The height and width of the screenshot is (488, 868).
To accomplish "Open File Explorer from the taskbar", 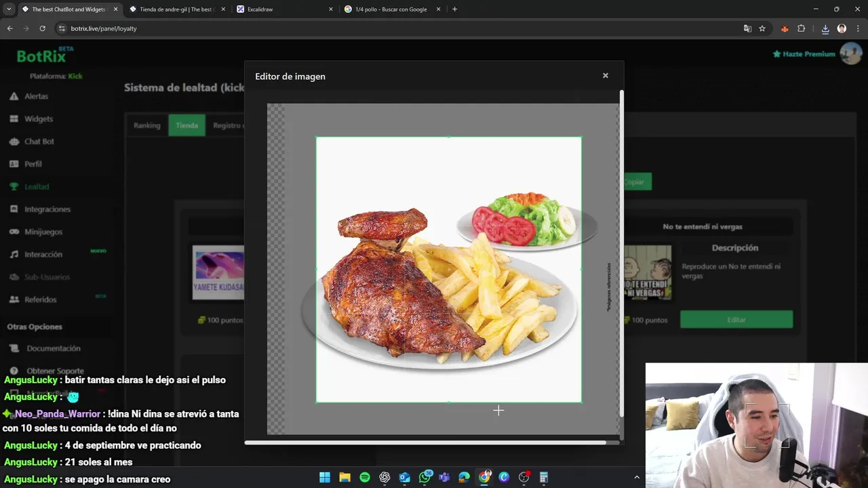I will tap(344, 477).
